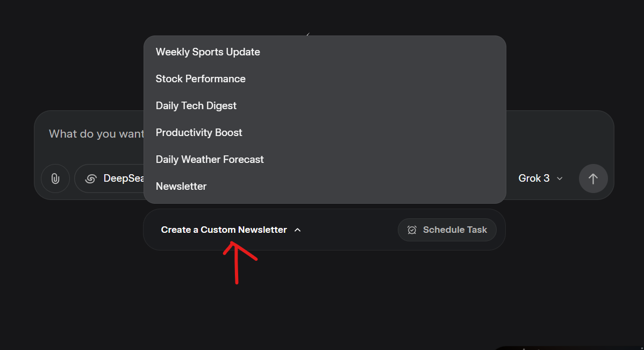This screenshot has width=644, height=350.
Task: Click the small chevron beside Grok 3
Action: pos(560,178)
